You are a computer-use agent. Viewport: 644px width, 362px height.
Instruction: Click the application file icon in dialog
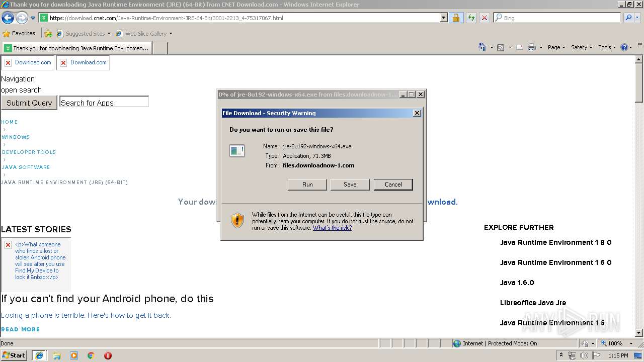237,150
